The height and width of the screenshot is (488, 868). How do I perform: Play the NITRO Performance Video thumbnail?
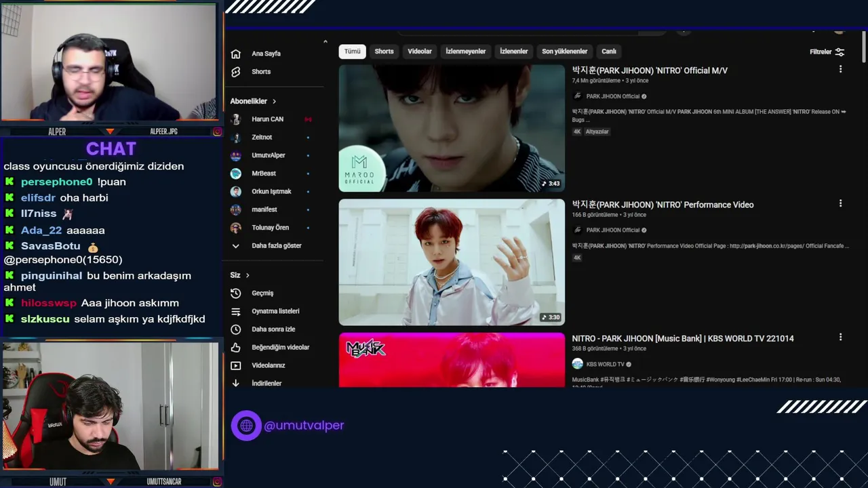click(452, 262)
